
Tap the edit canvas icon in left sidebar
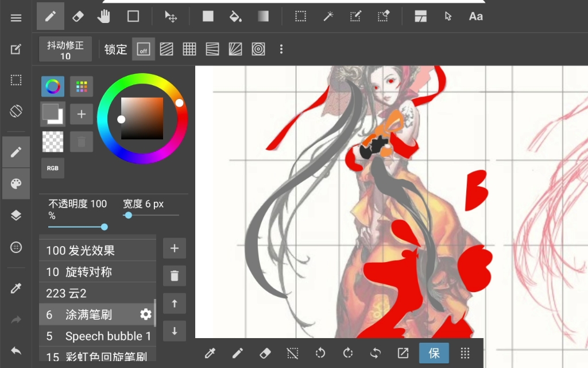16,49
